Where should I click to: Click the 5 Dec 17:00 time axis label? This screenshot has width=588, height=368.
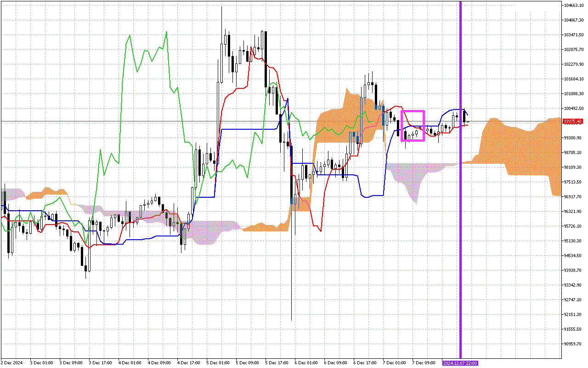click(277, 363)
